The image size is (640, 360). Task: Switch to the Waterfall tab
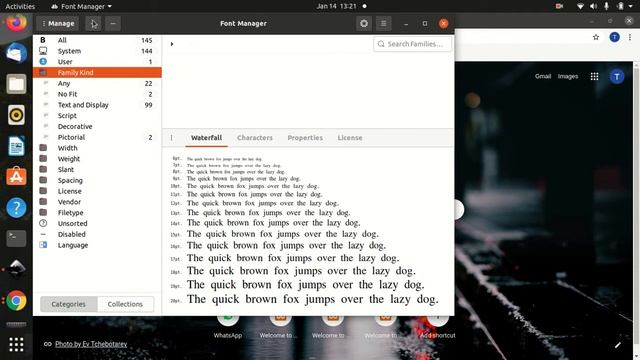coord(207,138)
